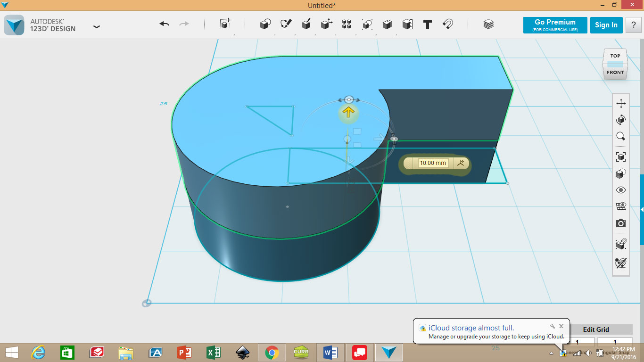Open the distance options dropdown beside 10.00 mm
644x362 pixels.
click(461, 163)
